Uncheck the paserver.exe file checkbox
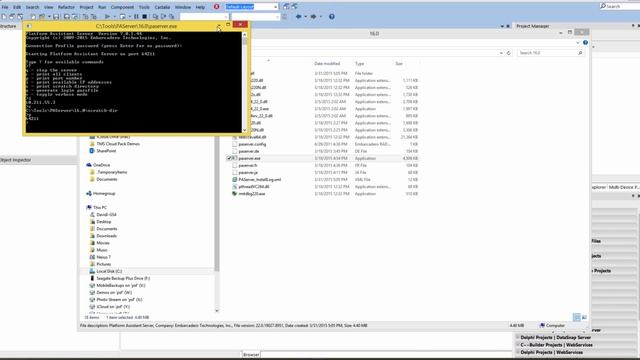 (229, 158)
